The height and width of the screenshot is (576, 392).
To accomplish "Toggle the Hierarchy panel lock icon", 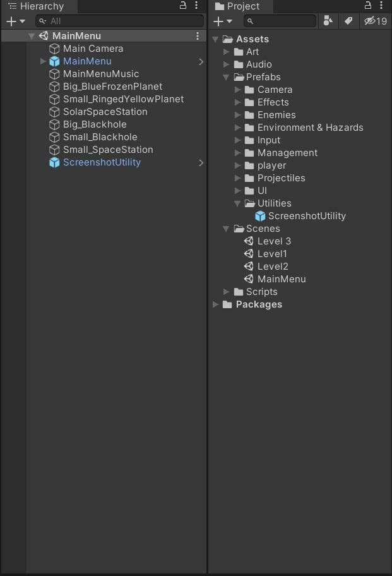I will coord(183,6).
